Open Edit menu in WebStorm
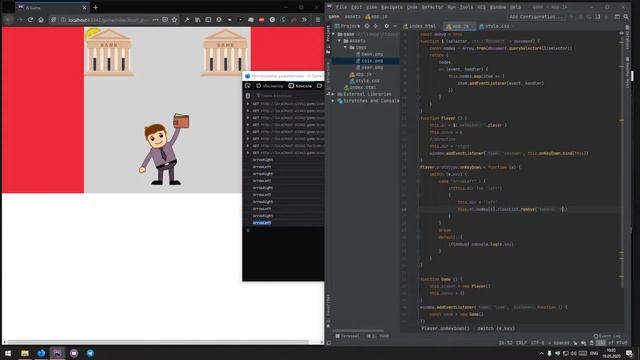The height and width of the screenshot is (360, 640). [x=356, y=7]
